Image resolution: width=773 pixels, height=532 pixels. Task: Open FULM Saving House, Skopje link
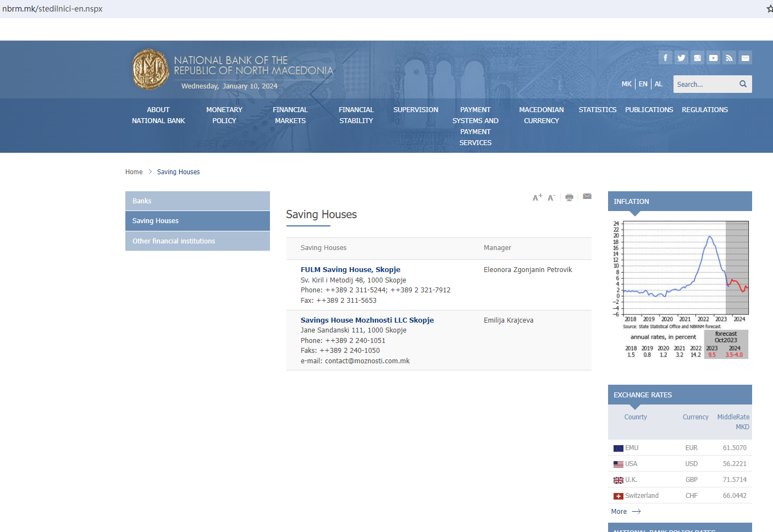tap(350, 270)
